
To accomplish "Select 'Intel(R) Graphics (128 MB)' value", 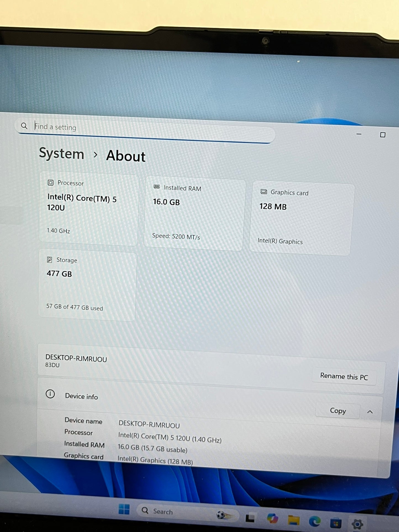I will click(155, 460).
